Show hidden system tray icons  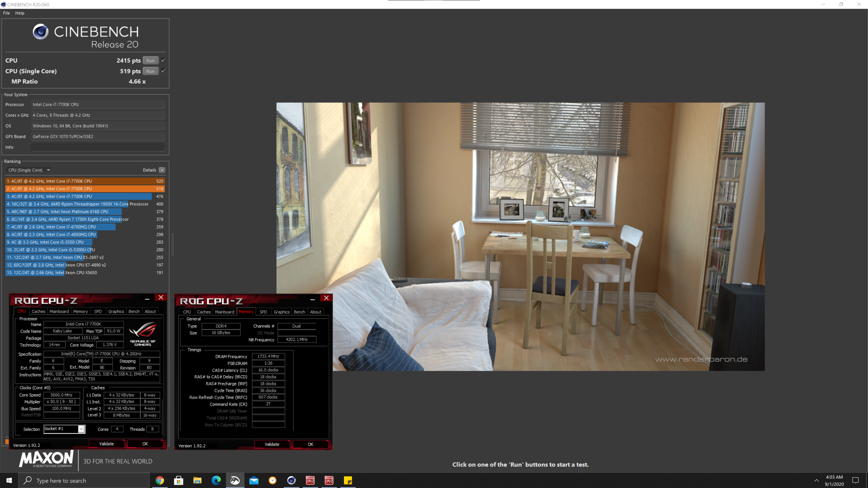pos(816,481)
